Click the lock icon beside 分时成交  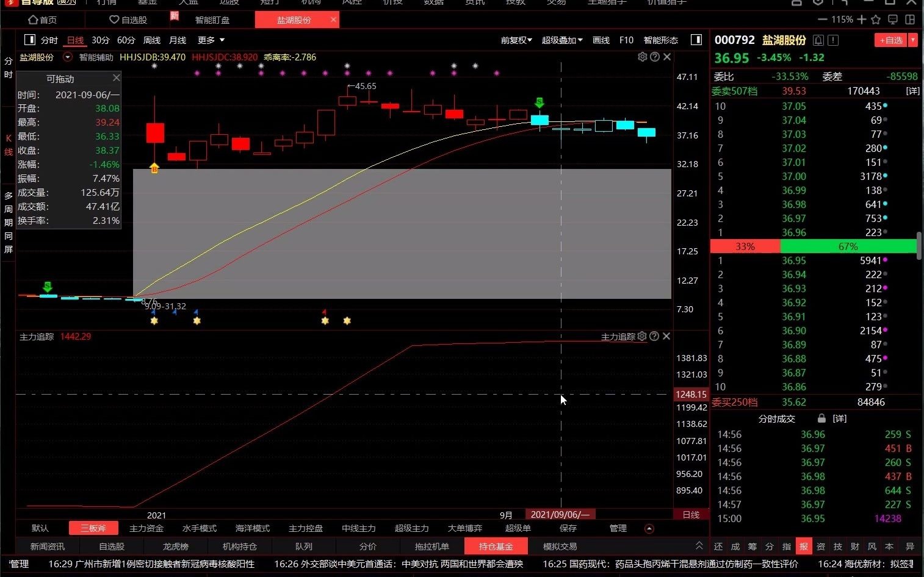(x=821, y=418)
